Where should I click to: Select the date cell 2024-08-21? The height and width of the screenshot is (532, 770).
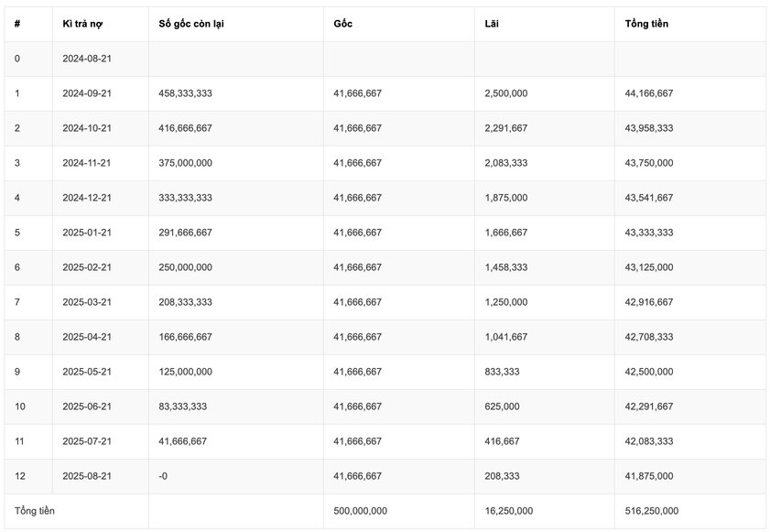coord(86,59)
